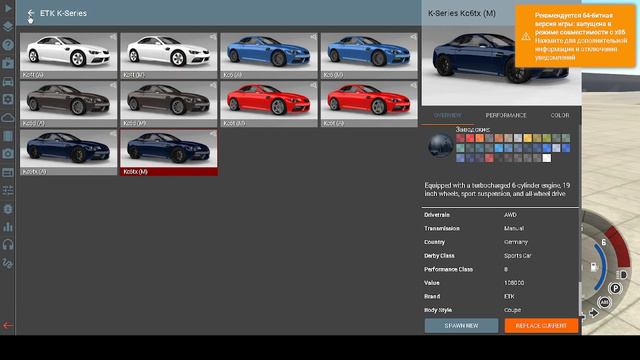The height and width of the screenshot is (360, 640).
Task: Select the dark grey Kc6d (M) thumbnail
Action: (x=169, y=104)
